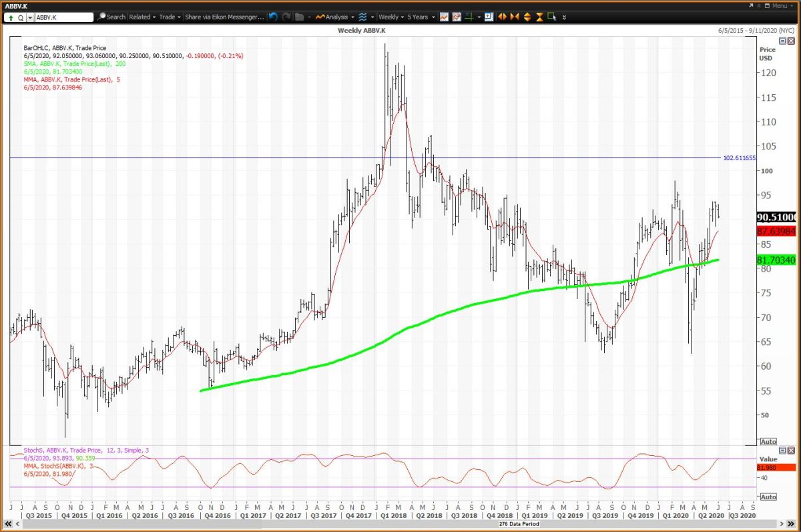The width and height of the screenshot is (801, 532).
Task: Open the Trade menu
Action: [x=169, y=17]
